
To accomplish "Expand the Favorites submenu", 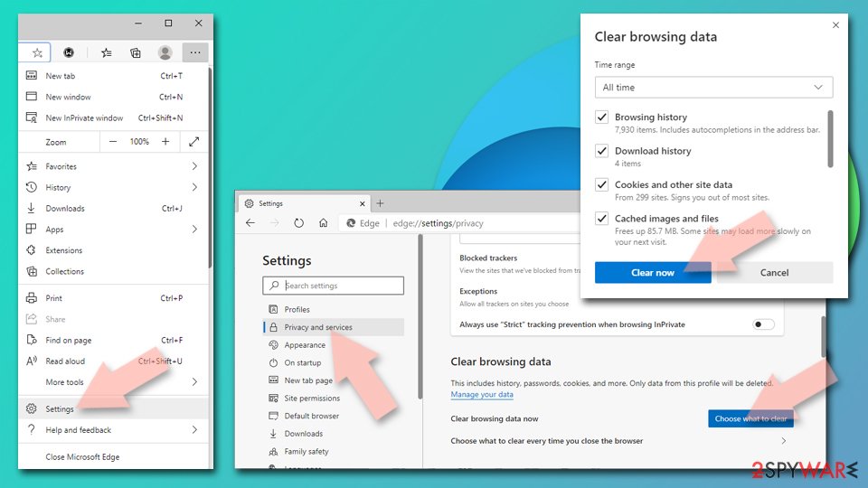I will (x=114, y=166).
